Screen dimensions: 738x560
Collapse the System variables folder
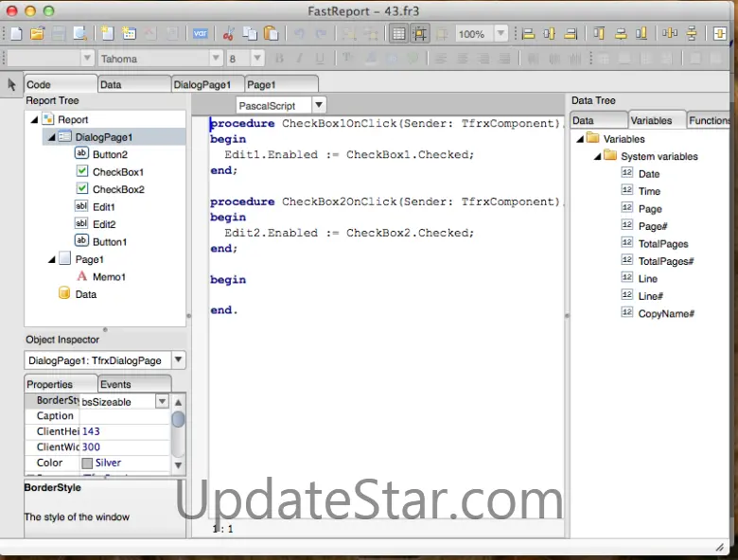(x=598, y=157)
